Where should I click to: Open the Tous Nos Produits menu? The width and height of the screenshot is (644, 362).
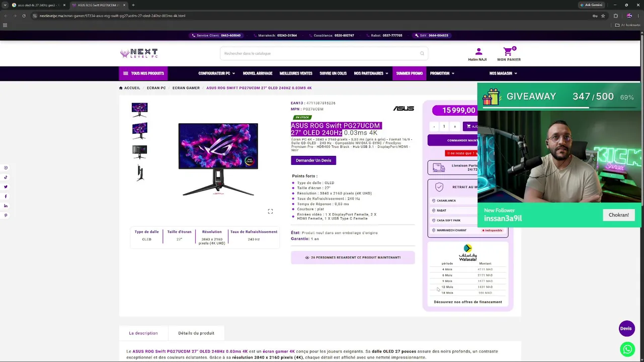coord(143,73)
